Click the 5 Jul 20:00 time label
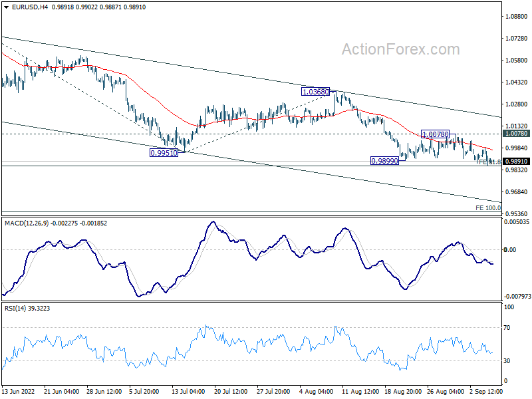532x399 pixels. pyautogui.click(x=144, y=392)
